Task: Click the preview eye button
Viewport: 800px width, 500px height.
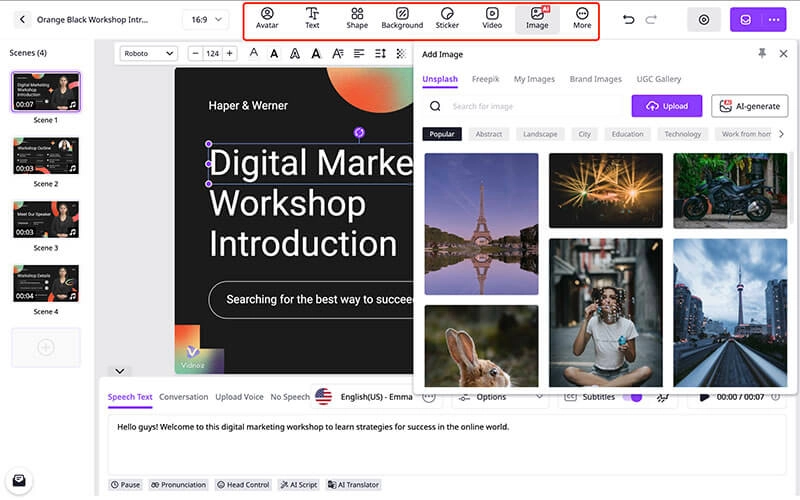Action: click(x=704, y=19)
